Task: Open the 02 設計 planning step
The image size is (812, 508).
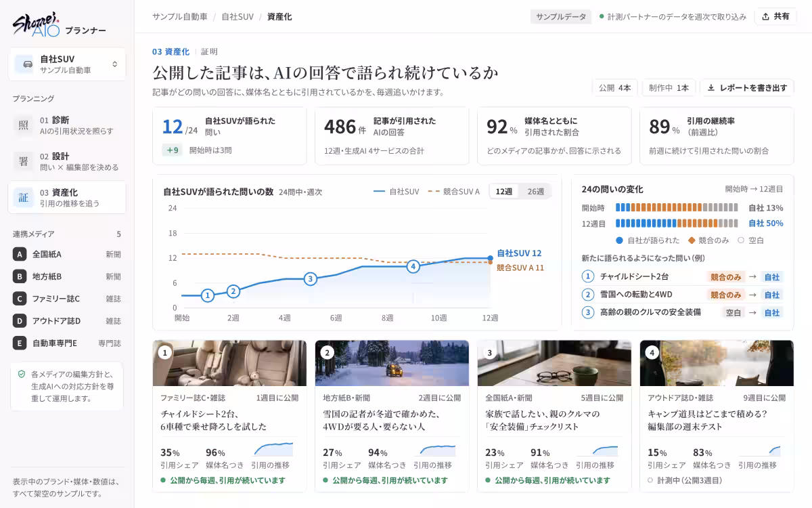Action: point(67,161)
